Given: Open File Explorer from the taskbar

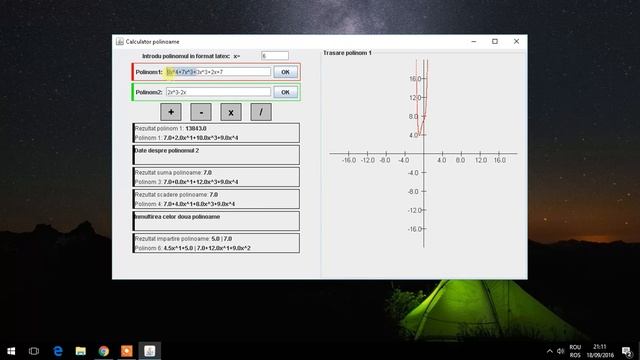Looking at the screenshot, I should (x=80, y=351).
